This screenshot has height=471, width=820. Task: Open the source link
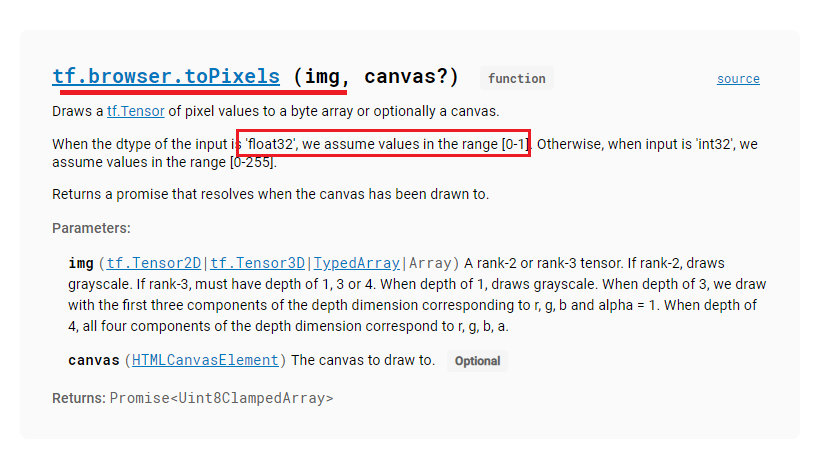pyautogui.click(x=738, y=79)
